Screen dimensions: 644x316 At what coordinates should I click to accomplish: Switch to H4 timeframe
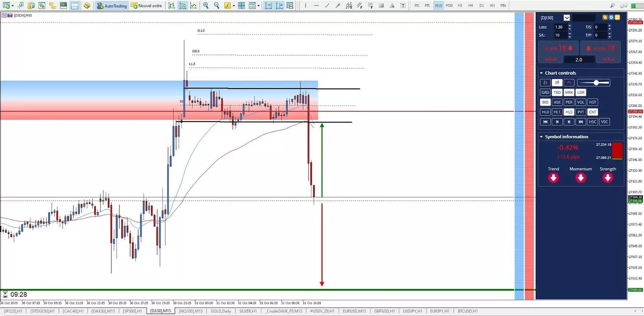(470, 6)
